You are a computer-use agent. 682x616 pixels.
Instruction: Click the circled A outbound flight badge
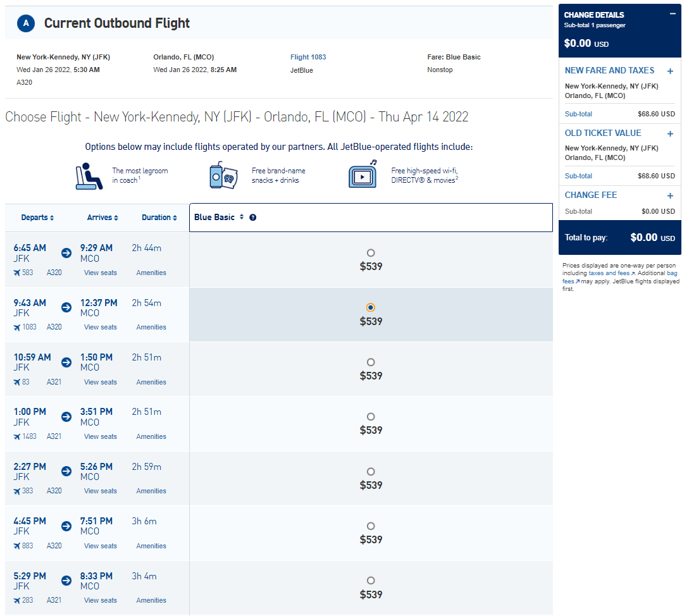pyautogui.click(x=26, y=23)
